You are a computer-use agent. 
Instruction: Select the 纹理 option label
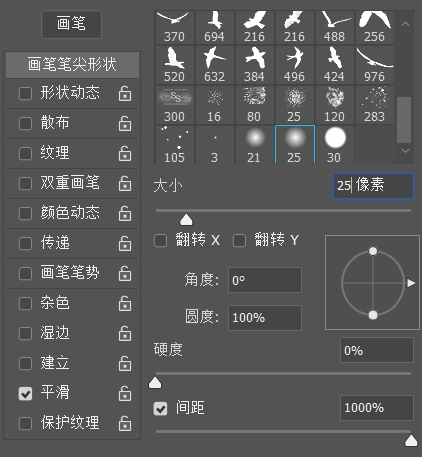55,153
